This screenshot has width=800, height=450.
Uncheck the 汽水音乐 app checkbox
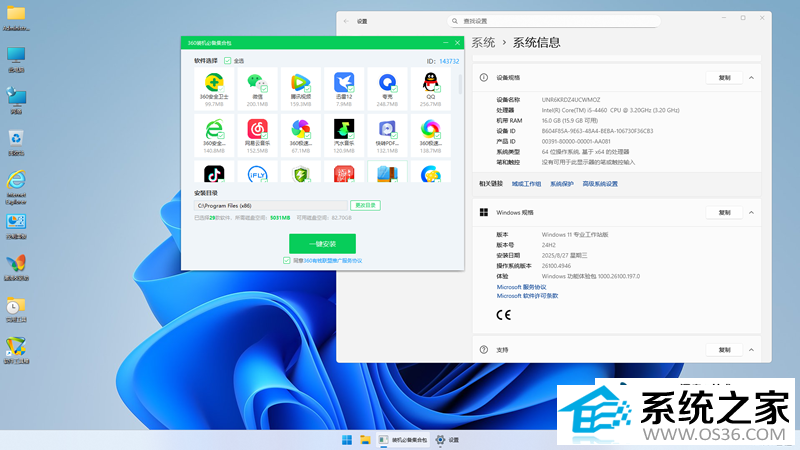(x=351, y=136)
